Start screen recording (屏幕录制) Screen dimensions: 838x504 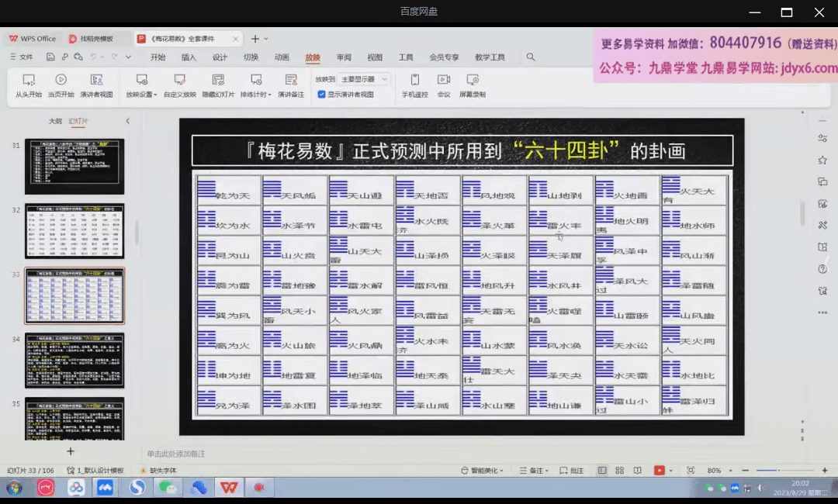[x=472, y=85]
